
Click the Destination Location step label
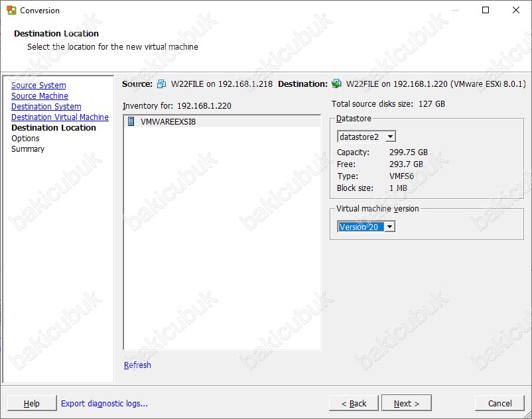(x=54, y=128)
